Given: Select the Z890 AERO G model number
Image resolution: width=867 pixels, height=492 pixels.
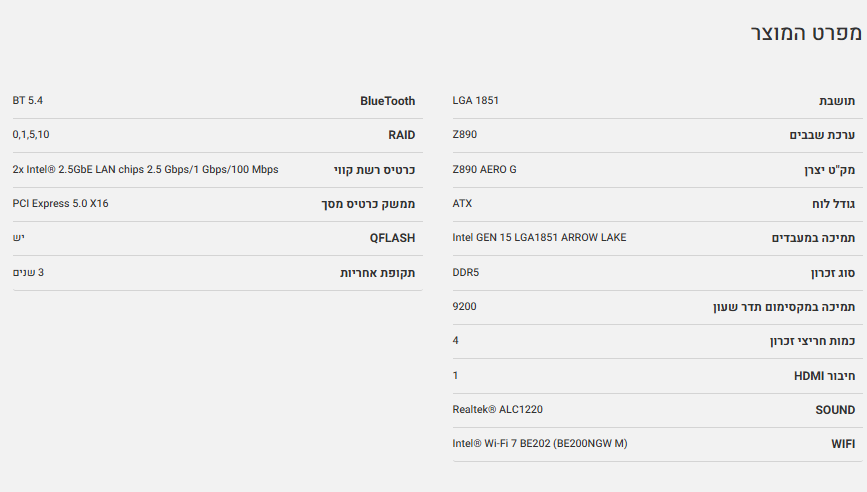Looking at the screenshot, I should (x=485, y=169).
